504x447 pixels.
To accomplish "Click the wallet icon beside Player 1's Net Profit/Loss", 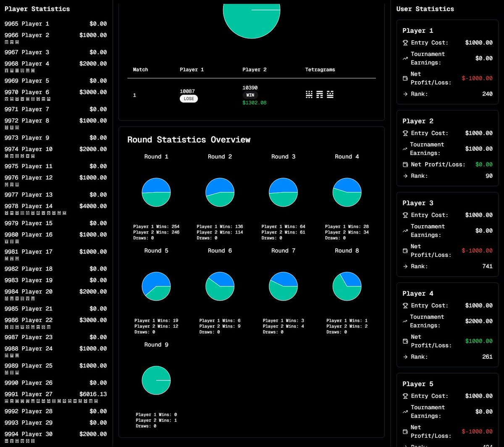I will (x=405, y=78).
